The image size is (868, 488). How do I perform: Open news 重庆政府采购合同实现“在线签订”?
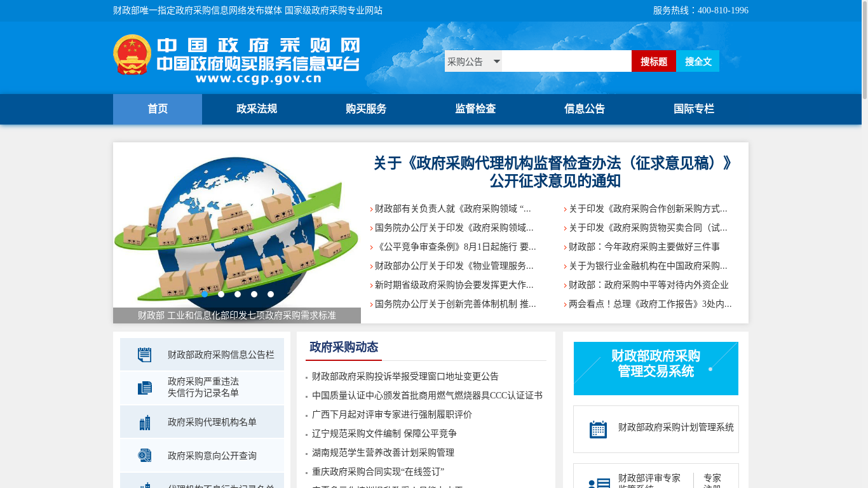click(378, 472)
